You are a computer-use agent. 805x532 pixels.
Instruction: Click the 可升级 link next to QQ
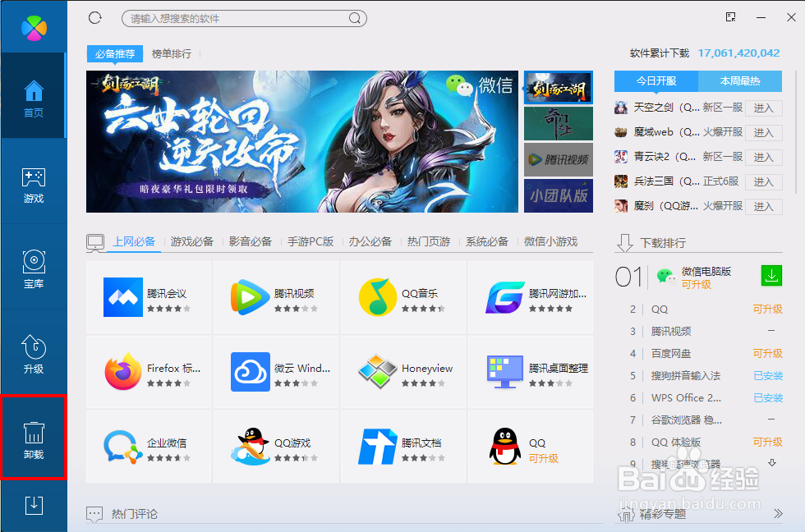[x=766, y=309]
